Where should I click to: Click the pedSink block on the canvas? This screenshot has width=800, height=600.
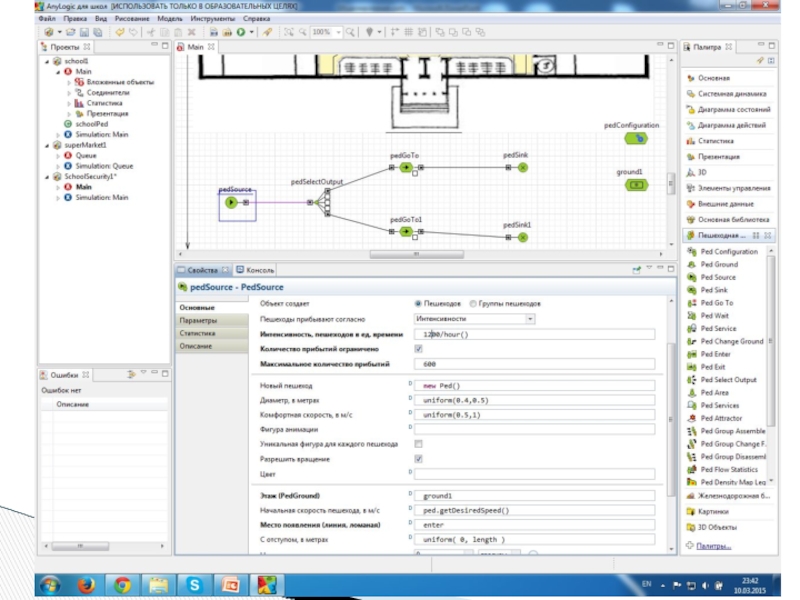(522, 167)
